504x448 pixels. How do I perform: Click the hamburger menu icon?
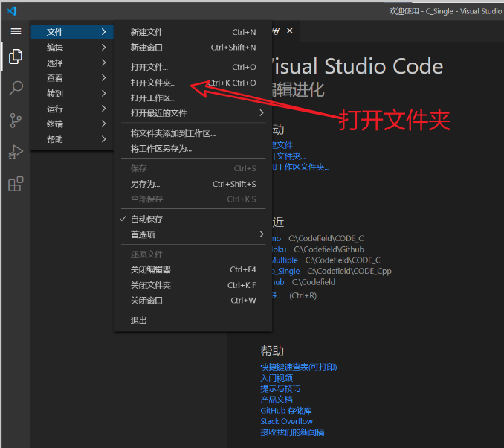[16, 31]
